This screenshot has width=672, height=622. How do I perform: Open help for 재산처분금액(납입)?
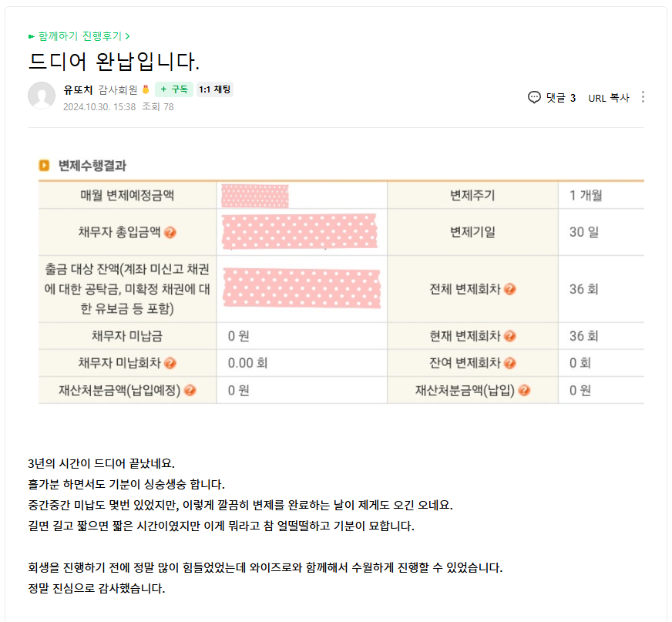click(x=524, y=391)
